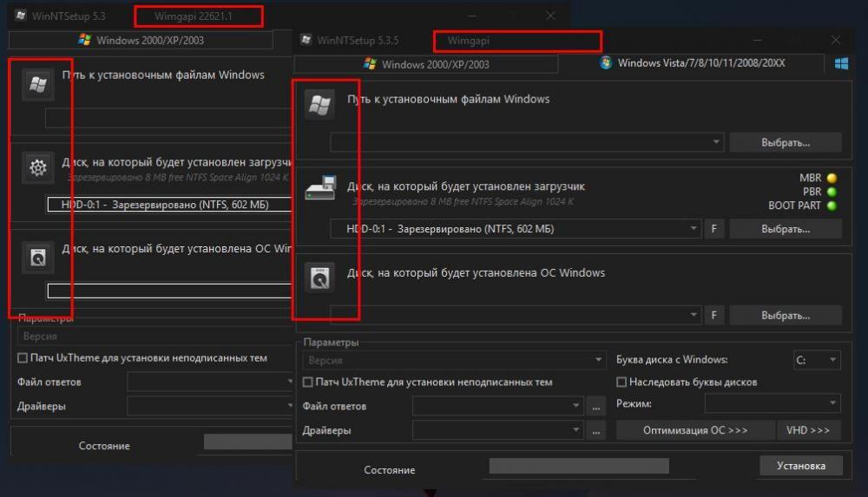The height and width of the screenshot is (497, 868).
Task: Click the "Оптимизация ОС >>>" button
Action: pos(695,430)
